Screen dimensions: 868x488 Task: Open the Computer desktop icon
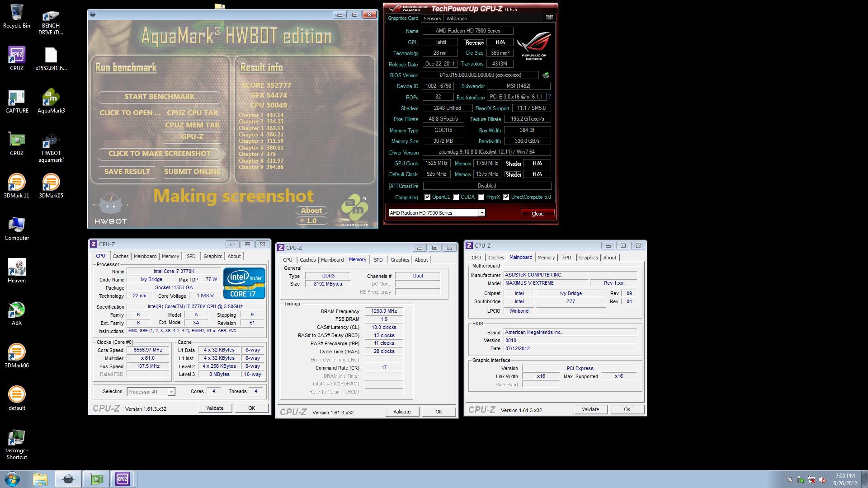coord(17,228)
